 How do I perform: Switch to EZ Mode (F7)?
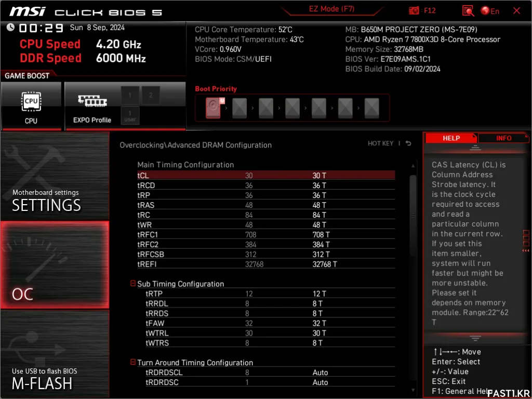(x=332, y=9)
